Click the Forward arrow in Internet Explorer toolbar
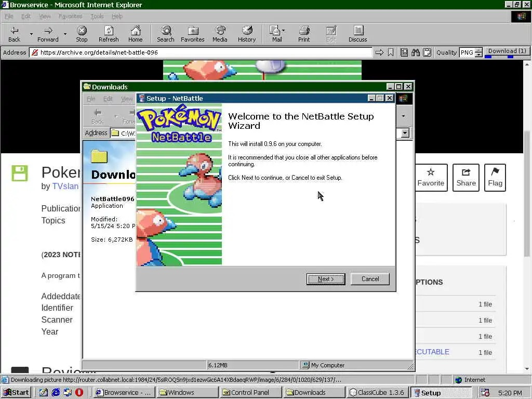The image size is (532, 399). click(x=48, y=34)
